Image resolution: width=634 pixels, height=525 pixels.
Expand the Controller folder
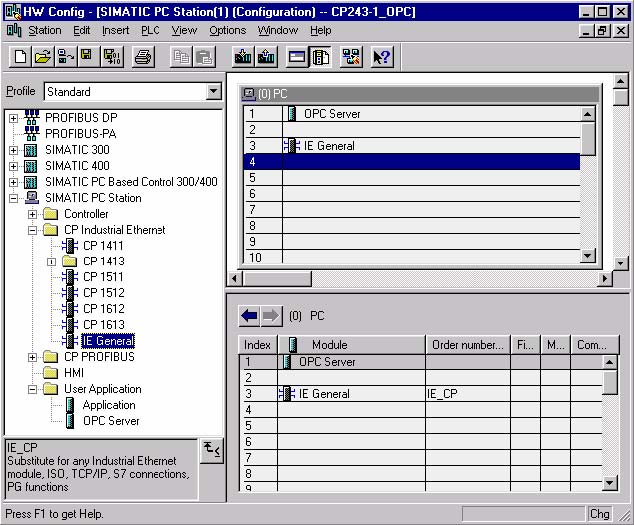pos(32,214)
